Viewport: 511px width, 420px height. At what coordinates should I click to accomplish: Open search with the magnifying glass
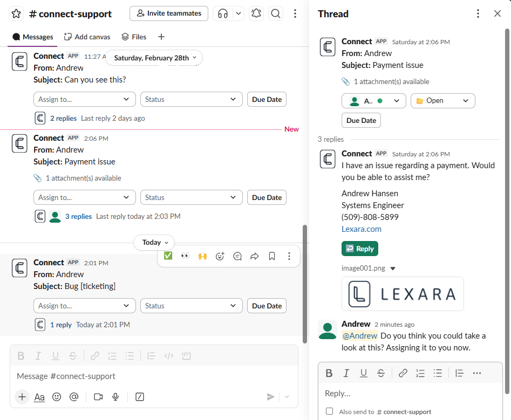[276, 13]
